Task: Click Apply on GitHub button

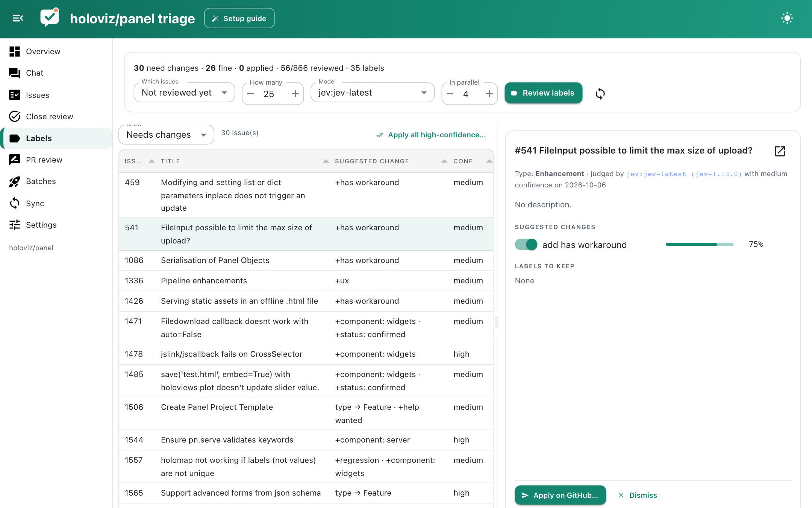Action: pyautogui.click(x=560, y=495)
